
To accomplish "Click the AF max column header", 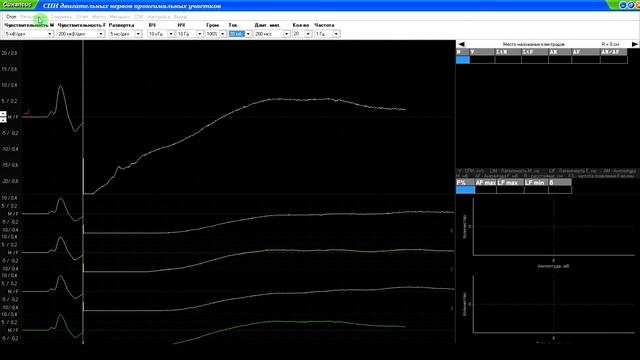I will pos(486,182).
